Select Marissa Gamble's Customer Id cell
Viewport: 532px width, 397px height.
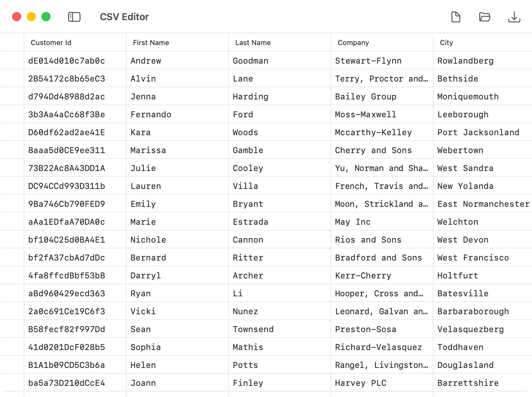66,150
